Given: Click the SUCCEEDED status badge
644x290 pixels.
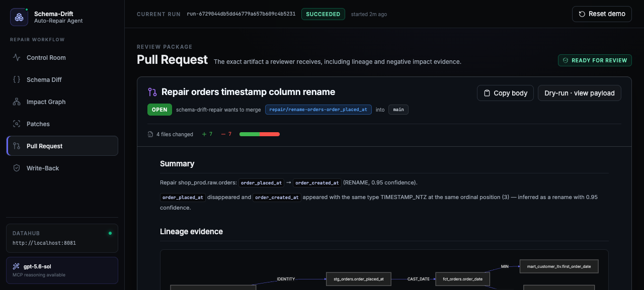Looking at the screenshot, I should 323,14.
